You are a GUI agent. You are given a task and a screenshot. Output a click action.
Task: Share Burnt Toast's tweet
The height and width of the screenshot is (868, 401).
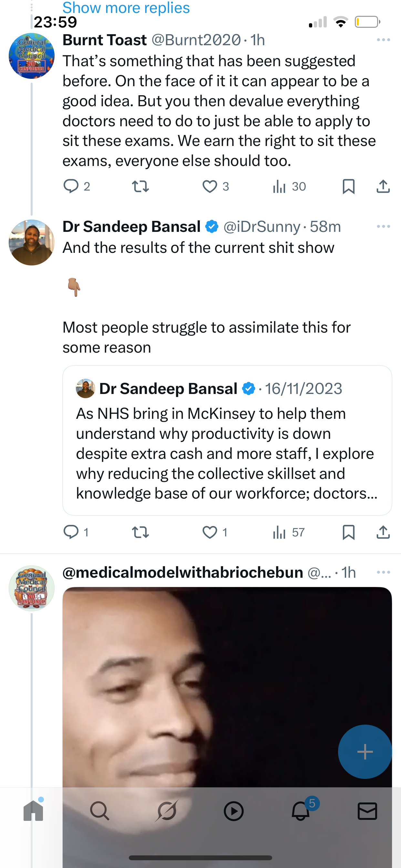383,186
